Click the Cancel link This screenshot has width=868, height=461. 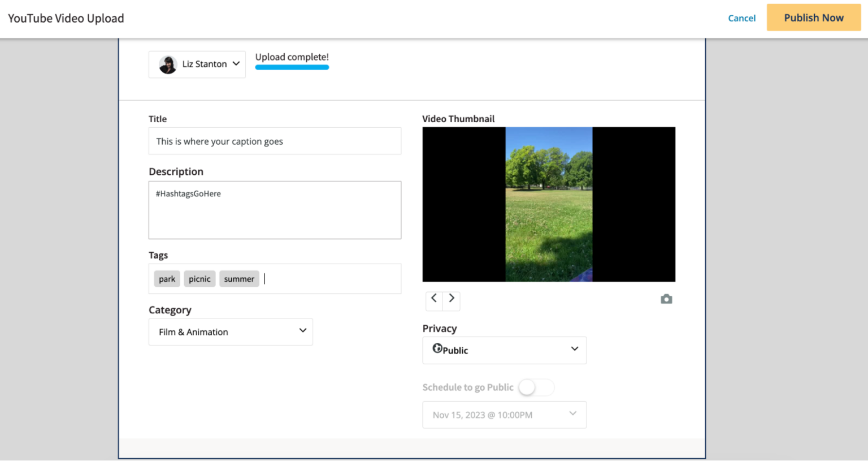[x=741, y=18]
